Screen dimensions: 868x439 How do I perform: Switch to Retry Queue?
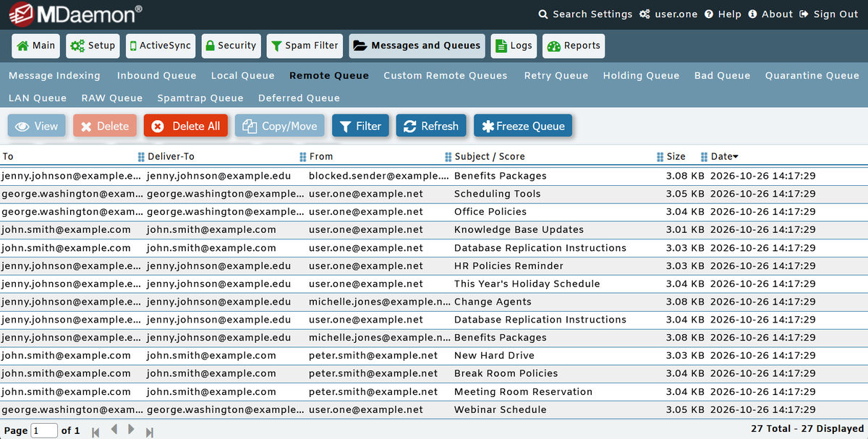[556, 75]
